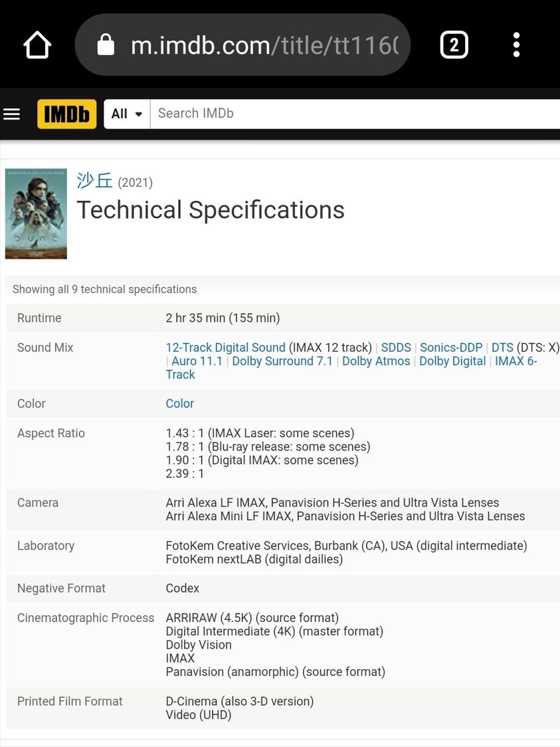Click the blue Color link
Screen dimensions: 560x747
pyautogui.click(x=180, y=403)
